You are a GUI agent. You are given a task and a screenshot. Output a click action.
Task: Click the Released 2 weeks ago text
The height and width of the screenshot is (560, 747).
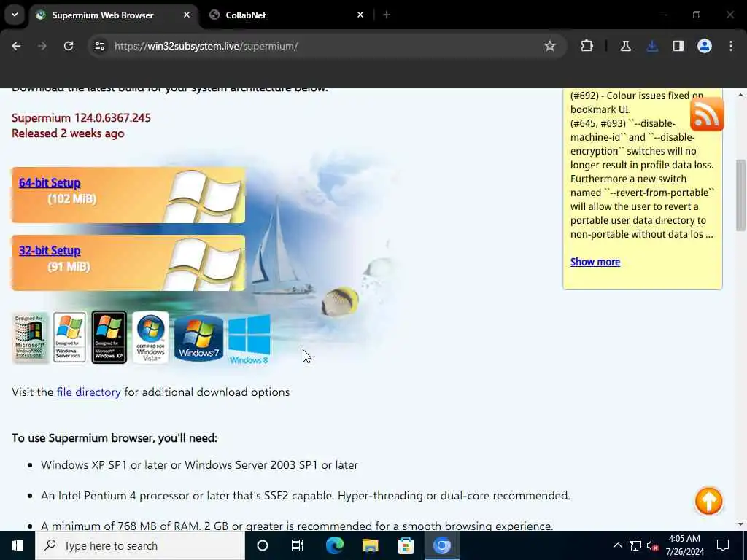[x=68, y=133]
